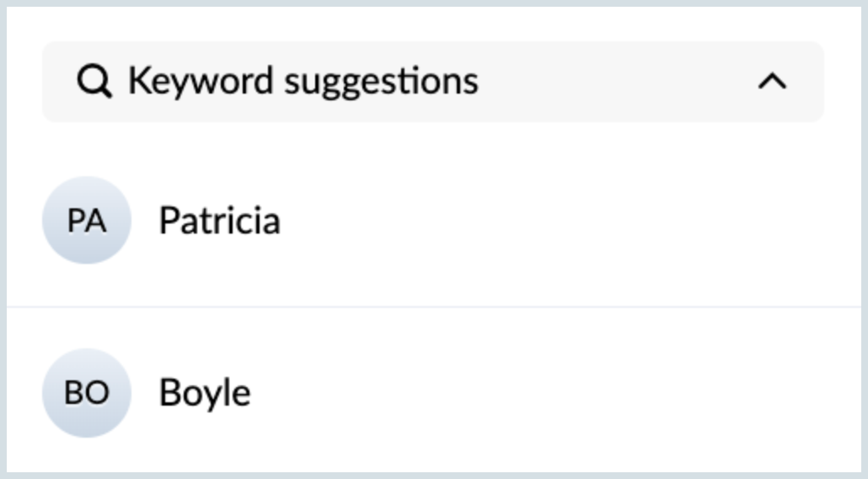Click blank area right of Patricia
Image resolution: width=868 pixels, height=479 pixels.
click(571, 220)
